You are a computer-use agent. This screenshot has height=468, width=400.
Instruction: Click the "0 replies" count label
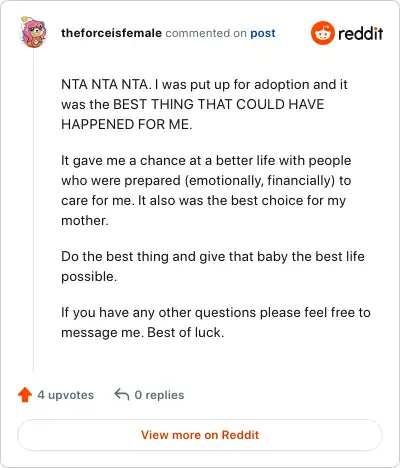pos(159,395)
